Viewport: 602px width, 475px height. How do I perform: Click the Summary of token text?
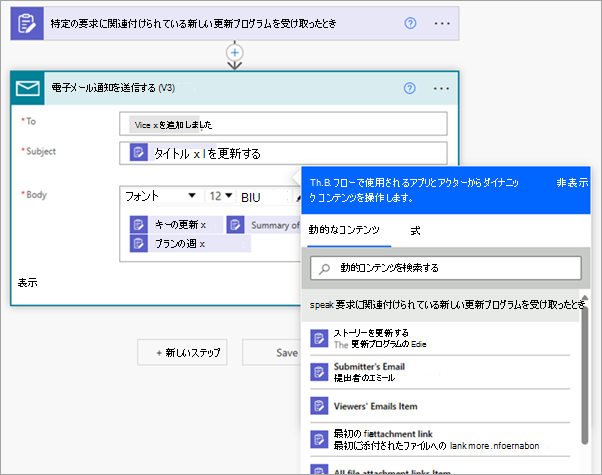tap(275, 225)
